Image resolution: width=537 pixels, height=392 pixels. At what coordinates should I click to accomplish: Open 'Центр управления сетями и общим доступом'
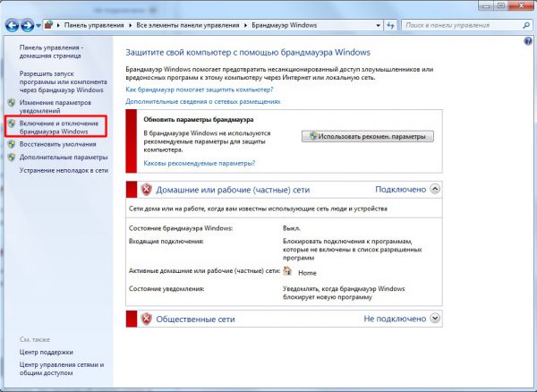click(62, 369)
